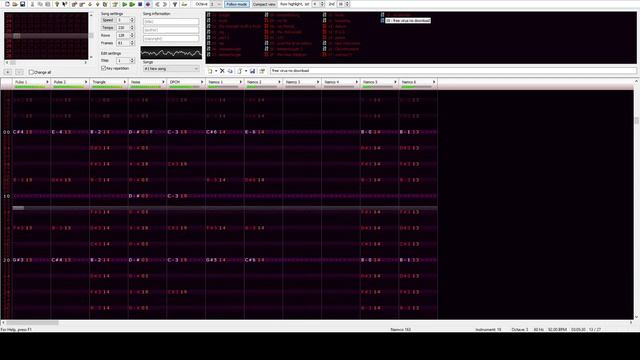Paste using toolbar paste icon
This screenshot has width=640, height=360.
[48, 4]
